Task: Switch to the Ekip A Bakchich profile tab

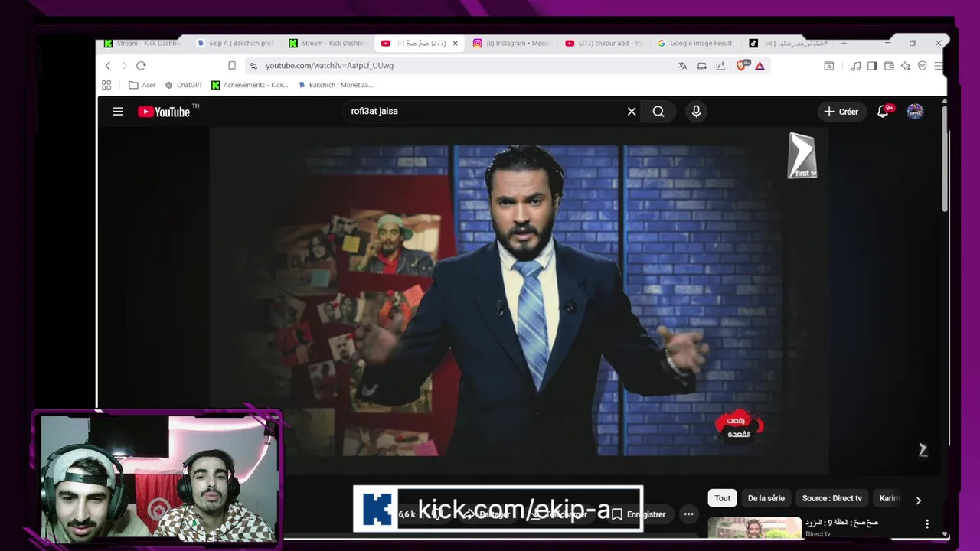Action: 235,44
